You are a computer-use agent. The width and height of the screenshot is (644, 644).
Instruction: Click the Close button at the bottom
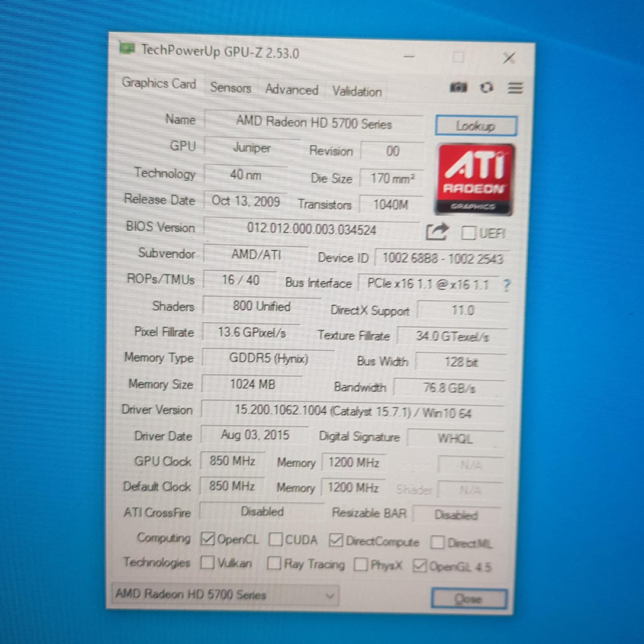click(469, 599)
